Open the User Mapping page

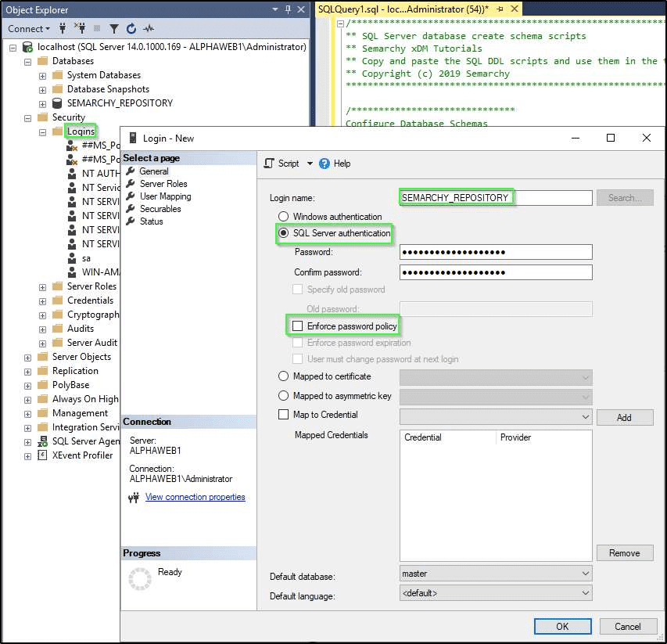click(166, 196)
